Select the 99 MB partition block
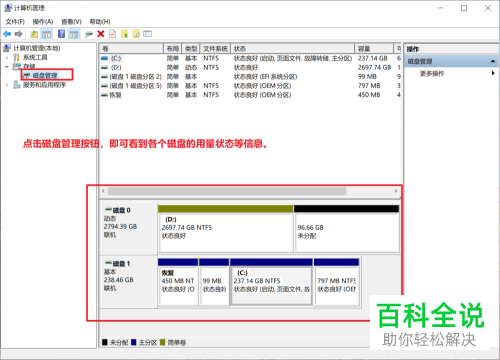Screen dimensions: 500x360 click(x=214, y=282)
